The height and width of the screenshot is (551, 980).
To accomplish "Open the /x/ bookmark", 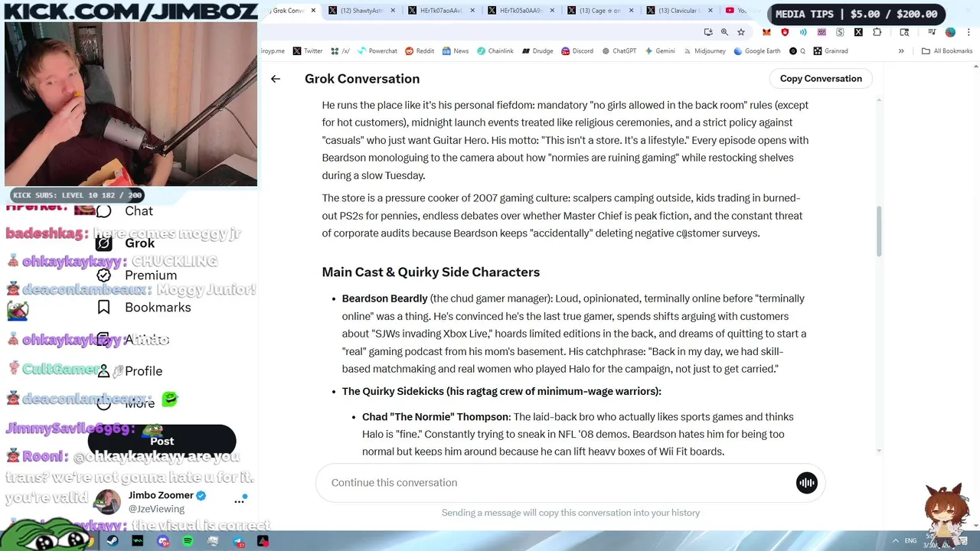I will point(341,51).
